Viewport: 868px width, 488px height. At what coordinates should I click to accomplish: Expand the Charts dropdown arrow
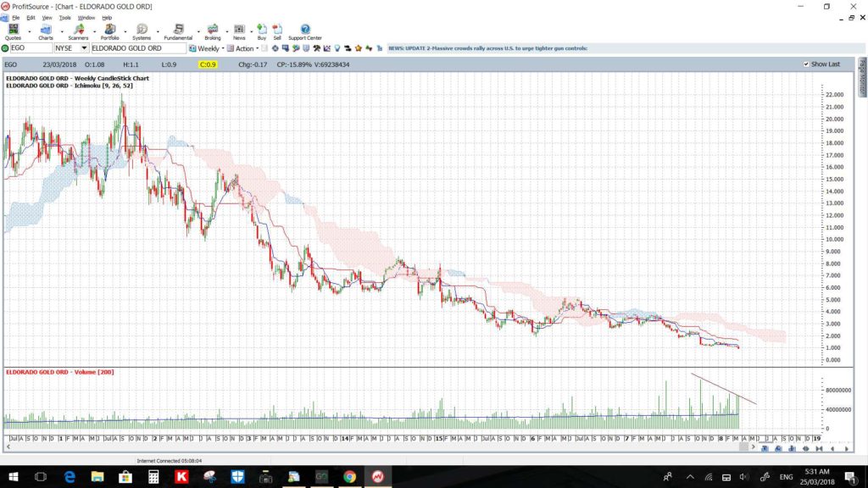[61, 31]
